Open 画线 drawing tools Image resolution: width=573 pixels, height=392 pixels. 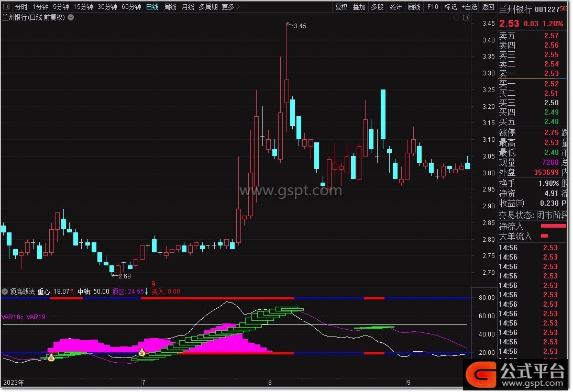(414, 7)
